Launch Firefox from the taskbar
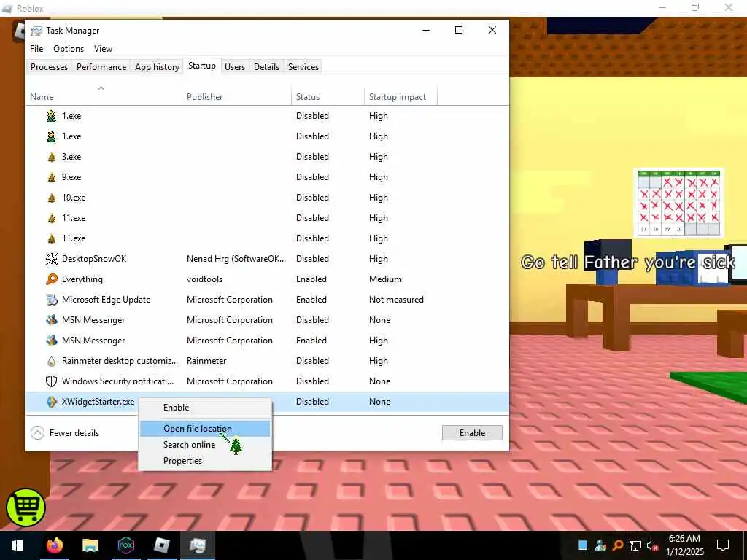The width and height of the screenshot is (747, 560). pyautogui.click(x=54, y=545)
